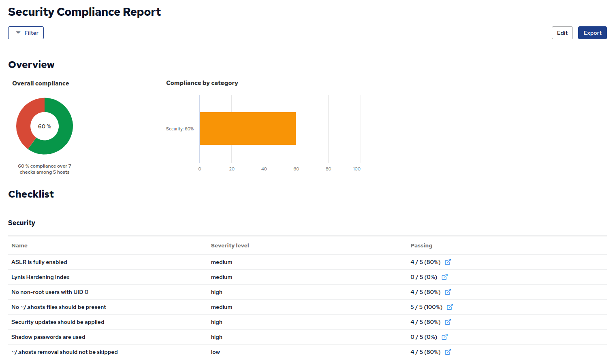Click 'high' severity of UID 0 row
This screenshot has width=615, height=364.
click(217, 292)
